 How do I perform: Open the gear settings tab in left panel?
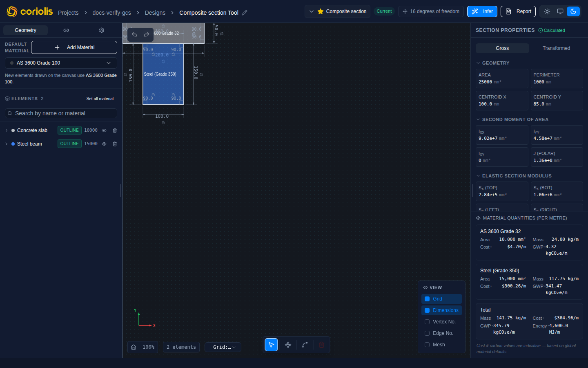[x=102, y=30]
